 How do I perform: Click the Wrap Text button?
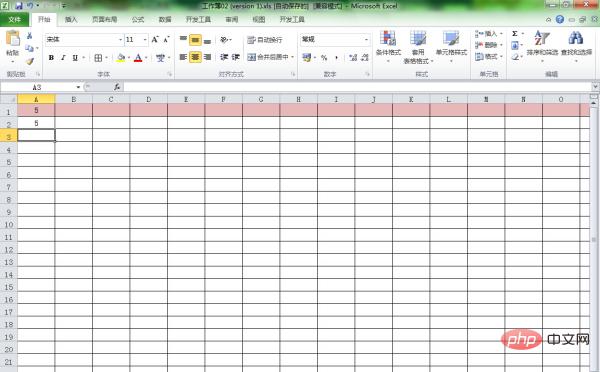[x=265, y=39]
